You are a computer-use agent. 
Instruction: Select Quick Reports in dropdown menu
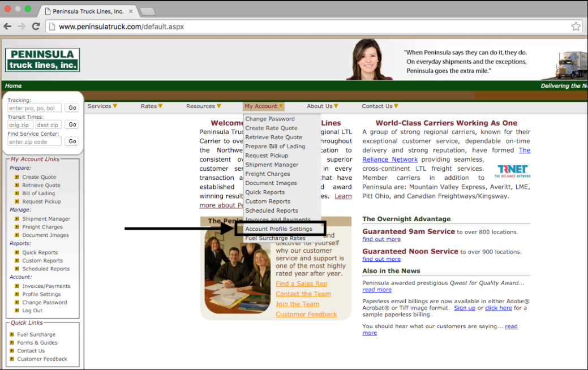(x=265, y=192)
